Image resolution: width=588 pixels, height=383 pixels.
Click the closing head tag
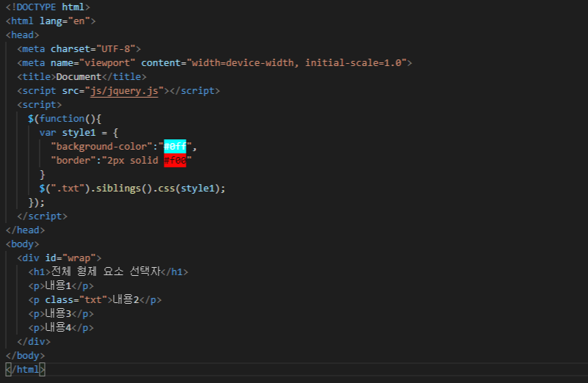pos(25,230)
